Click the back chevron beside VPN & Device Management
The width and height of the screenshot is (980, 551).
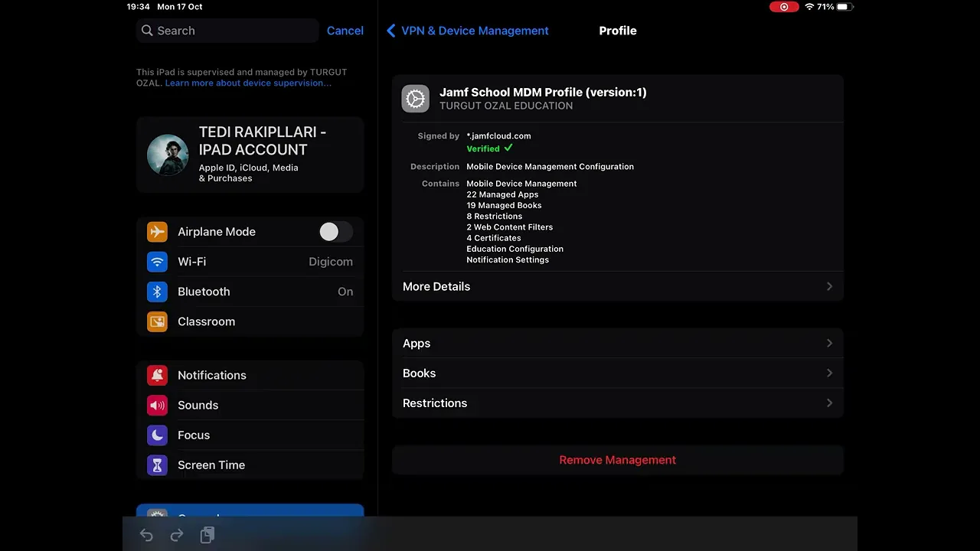[x=390, y=31]
